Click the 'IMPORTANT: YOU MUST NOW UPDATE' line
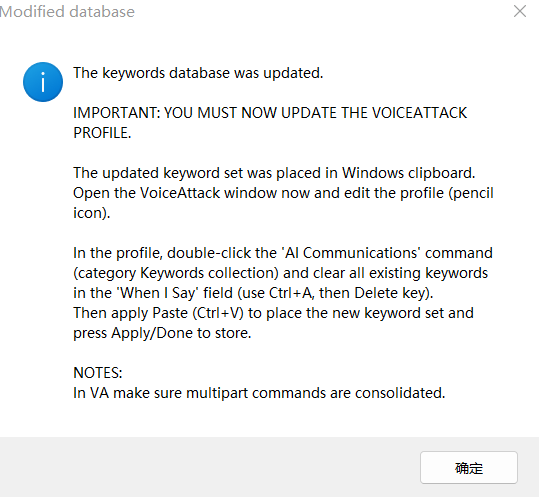This screenshot has height=497, width=539. click(270, 113)
